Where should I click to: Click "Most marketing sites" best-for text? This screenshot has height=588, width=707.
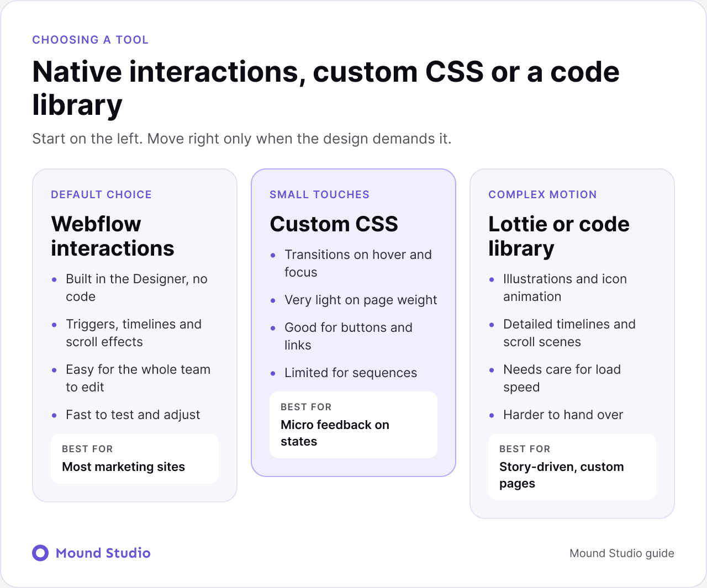pos(124,467)
